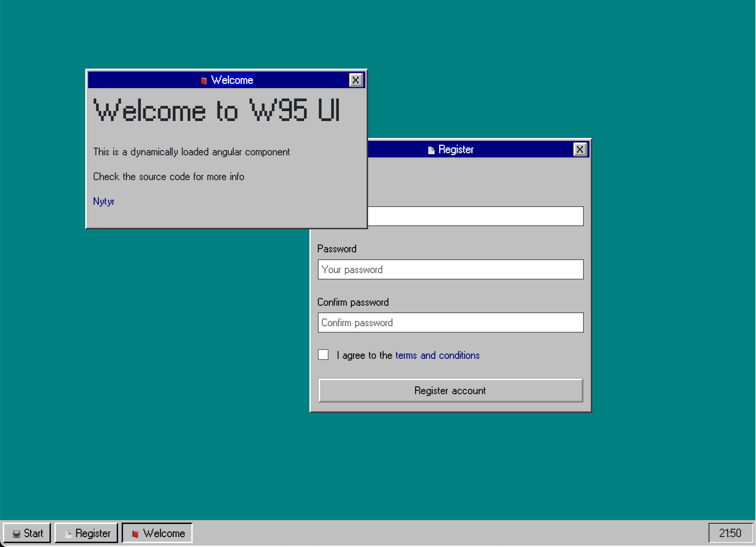
Task: Click the document icon on Register taskbar button
Action: [68, 534]
